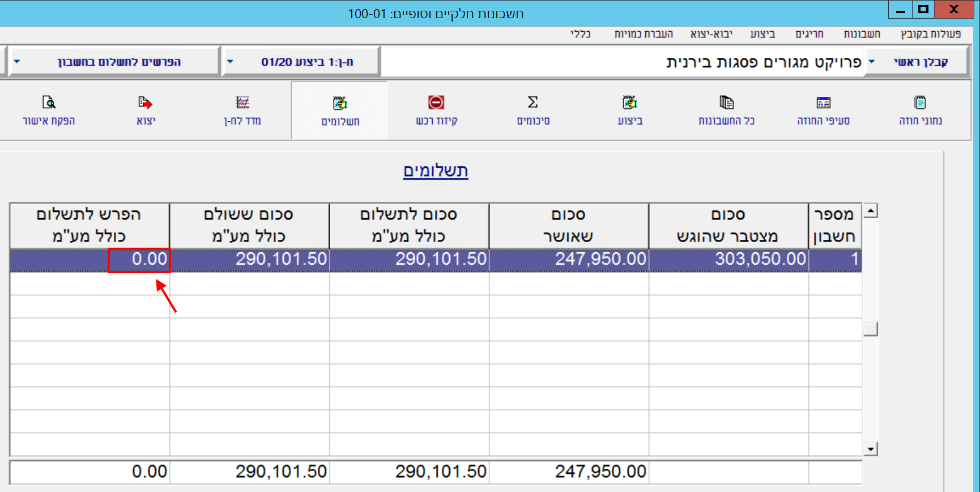Open the כל החשבונות all accounts icon

(726, 103)
